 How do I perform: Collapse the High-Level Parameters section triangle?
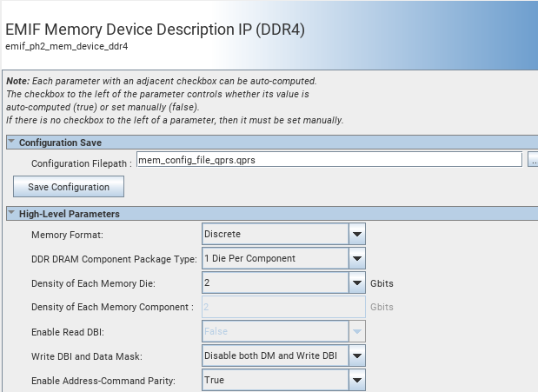[11, 214]
